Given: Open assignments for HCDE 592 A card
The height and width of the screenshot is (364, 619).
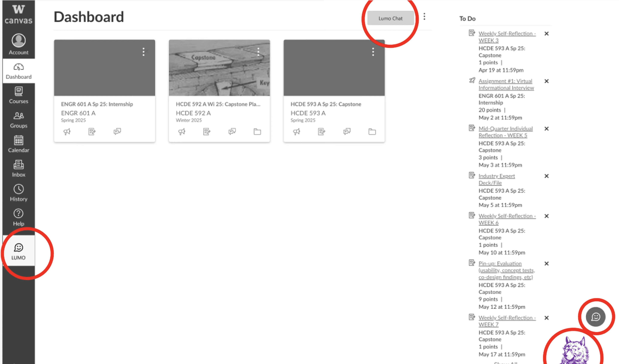Looking at the screenshot, I should click(x=207, y=132).
